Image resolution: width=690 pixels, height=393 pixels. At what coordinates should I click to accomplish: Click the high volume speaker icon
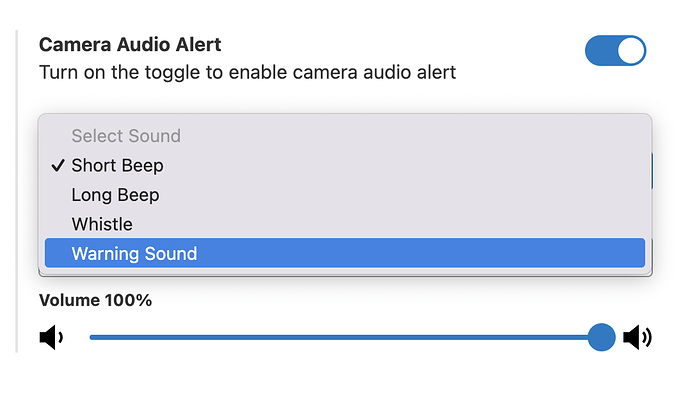click(637, 338)
